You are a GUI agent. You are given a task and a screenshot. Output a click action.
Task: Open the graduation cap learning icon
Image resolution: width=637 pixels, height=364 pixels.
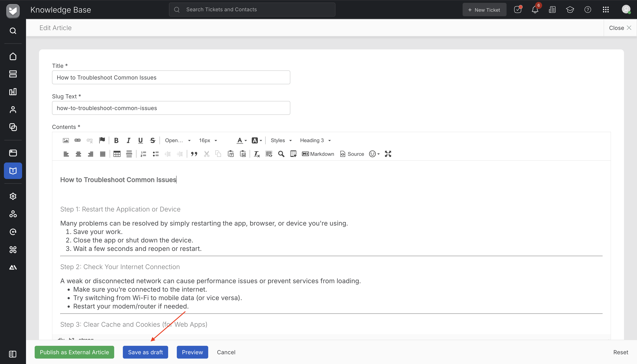click(x=570, y=10)
